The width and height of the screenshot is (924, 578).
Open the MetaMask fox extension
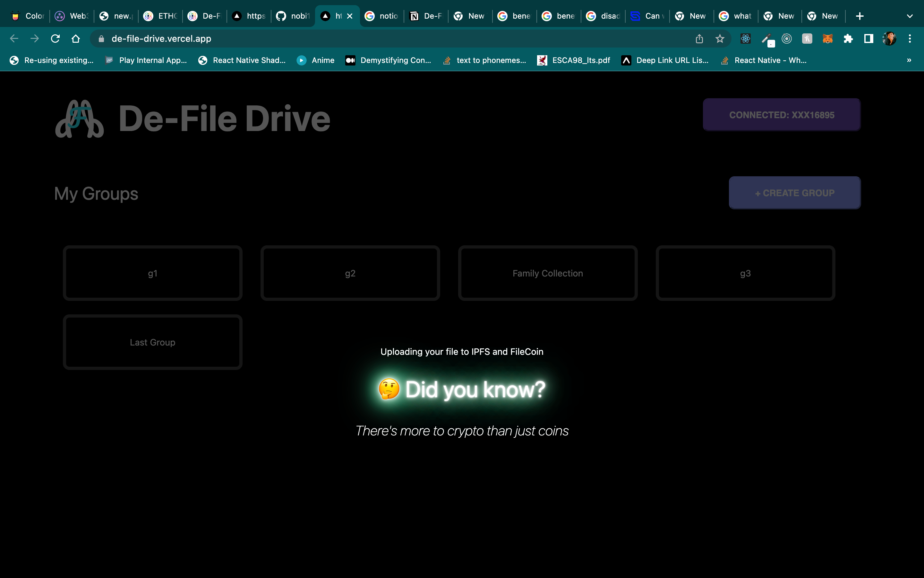click(827, 39)
